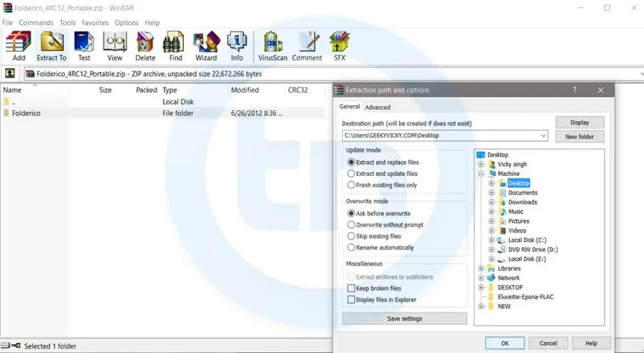Open the View toolbar icon
The width and height of the screenshot is (644, 353).
coord(115,41)
